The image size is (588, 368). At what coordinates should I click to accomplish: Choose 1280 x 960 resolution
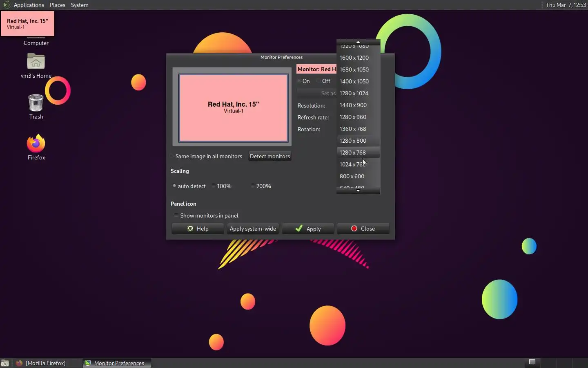tap(358, 117)
